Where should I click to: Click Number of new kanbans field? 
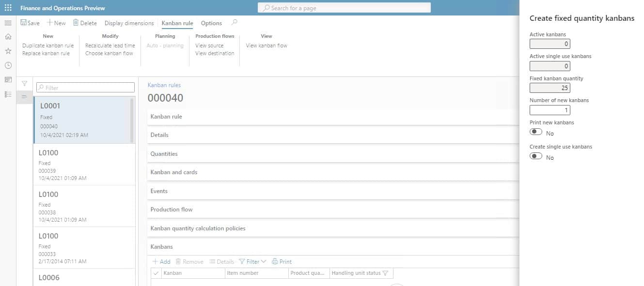(x=550, y=110)
